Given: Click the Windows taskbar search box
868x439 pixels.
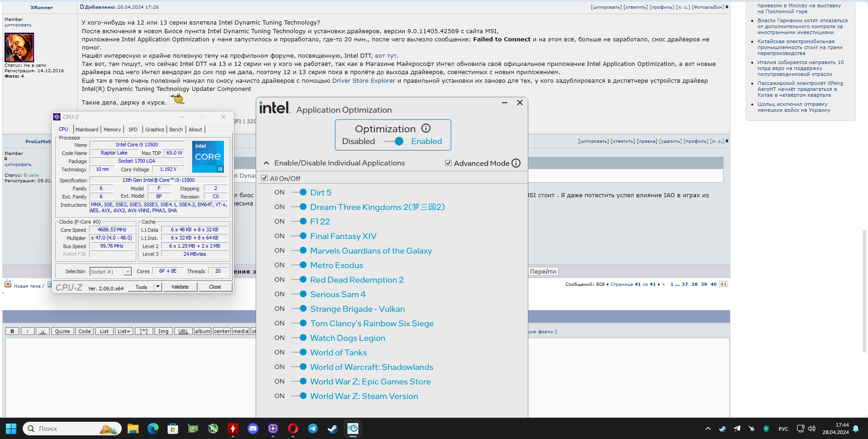Looking at the screenshot, I should 72,429.
